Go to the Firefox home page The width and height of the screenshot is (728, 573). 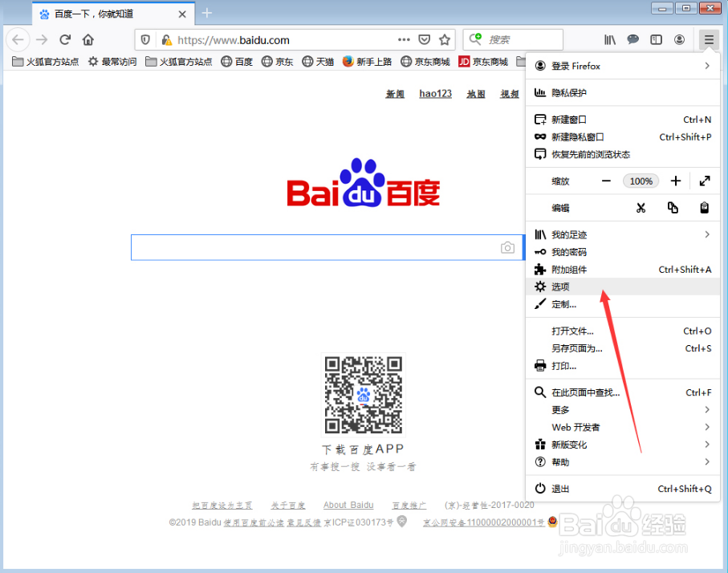pos(88,40)
